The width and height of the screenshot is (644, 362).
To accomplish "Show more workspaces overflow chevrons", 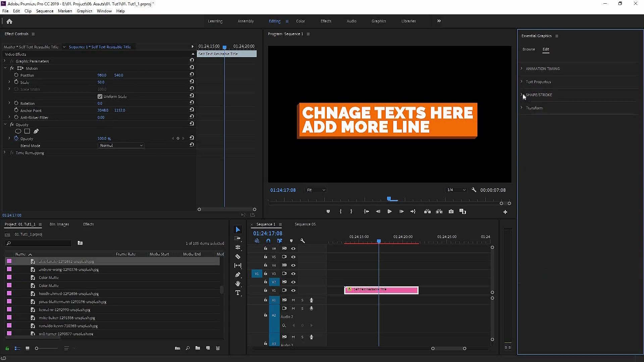I will [439, 21].
